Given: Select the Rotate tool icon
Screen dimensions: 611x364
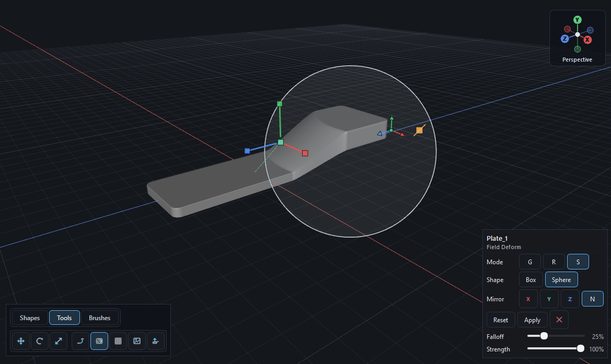Looking at the screenshot, I should pos(40,341).
